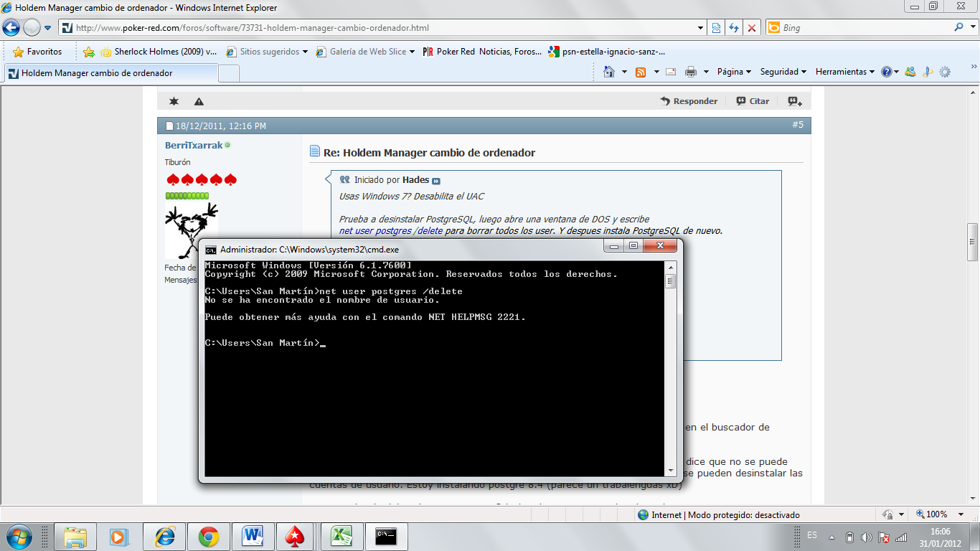The width and height of the screenshot is (980, 551).
Task: Open Sherlock Holmes (2009) favorite link
Action: point(158,52)
